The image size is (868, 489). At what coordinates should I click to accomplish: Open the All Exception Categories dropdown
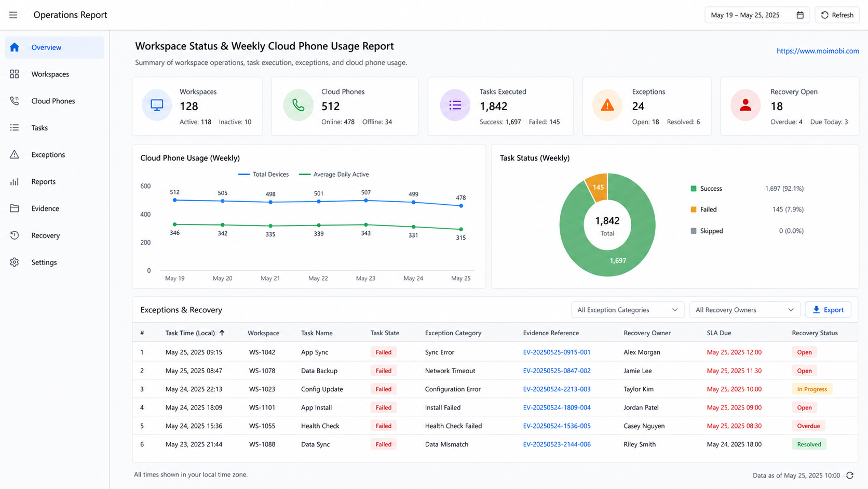point(628,310)
